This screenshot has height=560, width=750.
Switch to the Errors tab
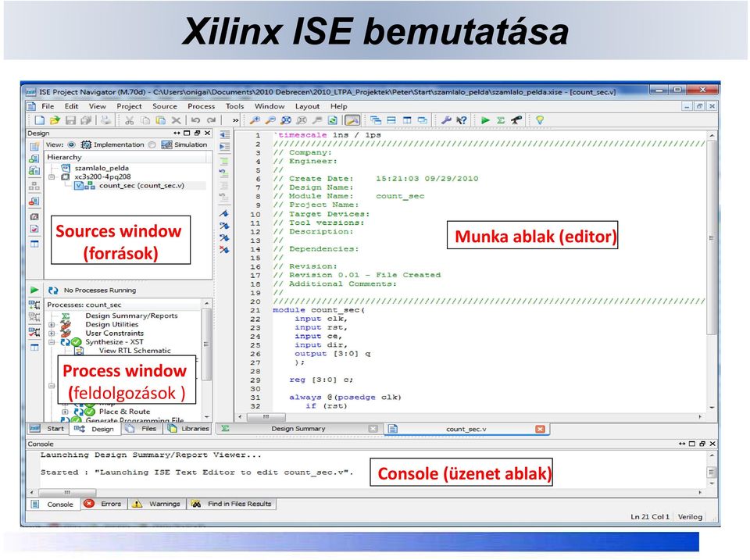pos(104,504)
